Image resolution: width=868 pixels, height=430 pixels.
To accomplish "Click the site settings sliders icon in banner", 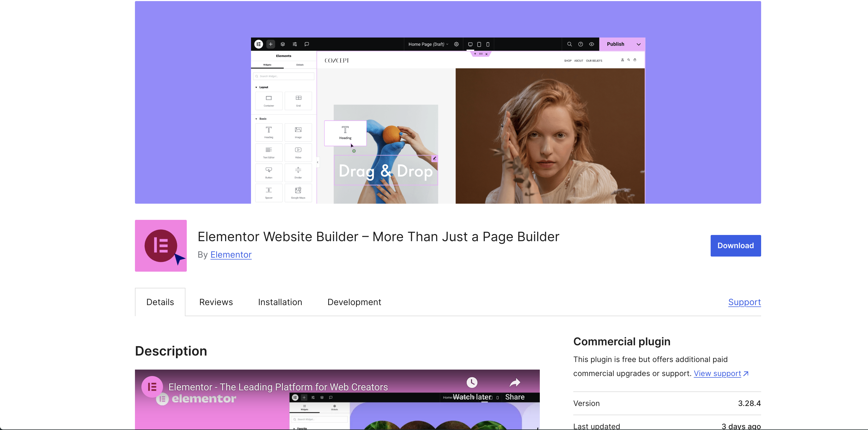I will (295, 44).
